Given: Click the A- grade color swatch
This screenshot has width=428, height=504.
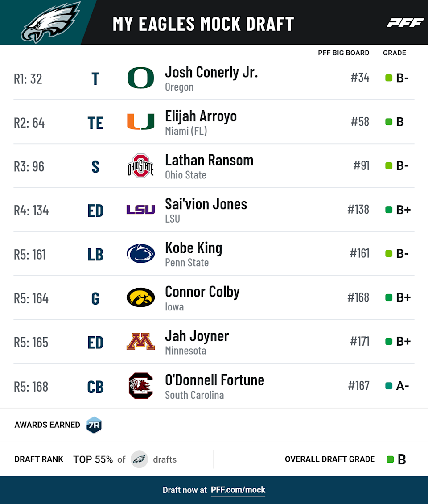Looking at the screenshot, I should click(388, 386).
